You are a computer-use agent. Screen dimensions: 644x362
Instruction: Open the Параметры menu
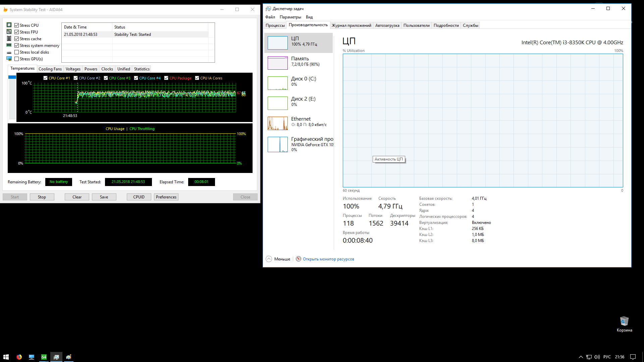[x=290, y=17]
